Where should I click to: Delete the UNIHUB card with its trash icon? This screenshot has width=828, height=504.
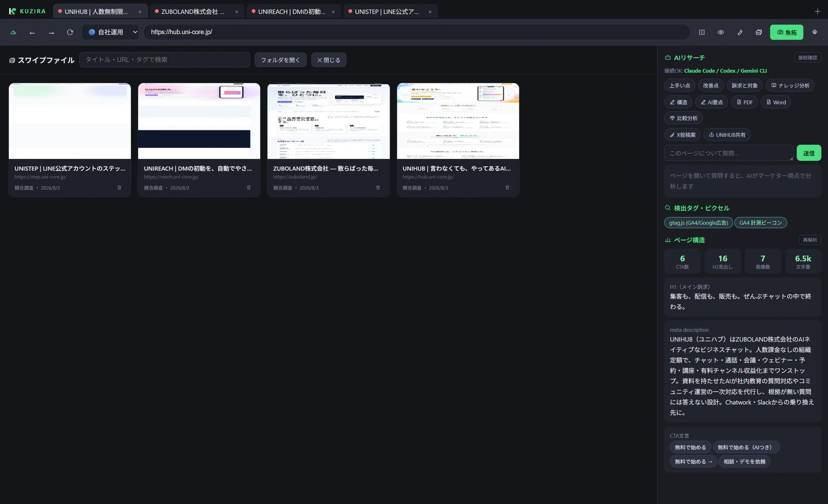(x=507, y=188)
